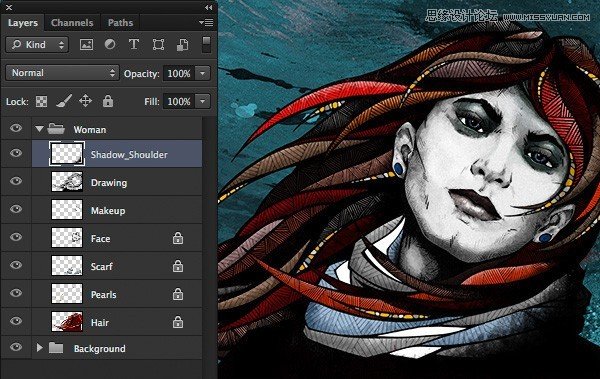
Task: Click lock icon on Face layer
Action: click(178, 238)
